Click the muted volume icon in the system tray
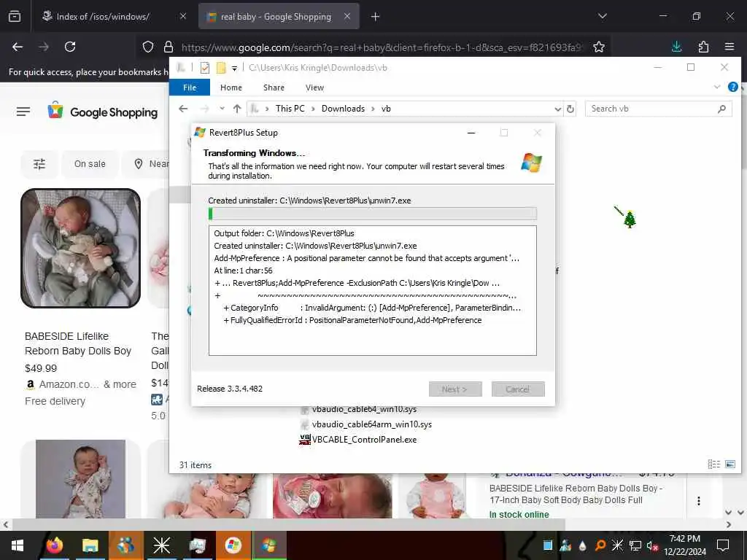This screenshot has width=747, height=560. [x=652, y=545]
